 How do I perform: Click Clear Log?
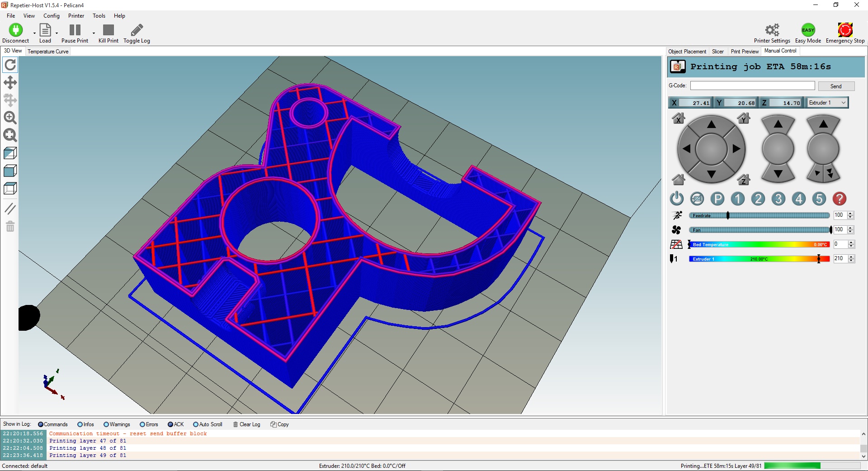tap(247, 424)
